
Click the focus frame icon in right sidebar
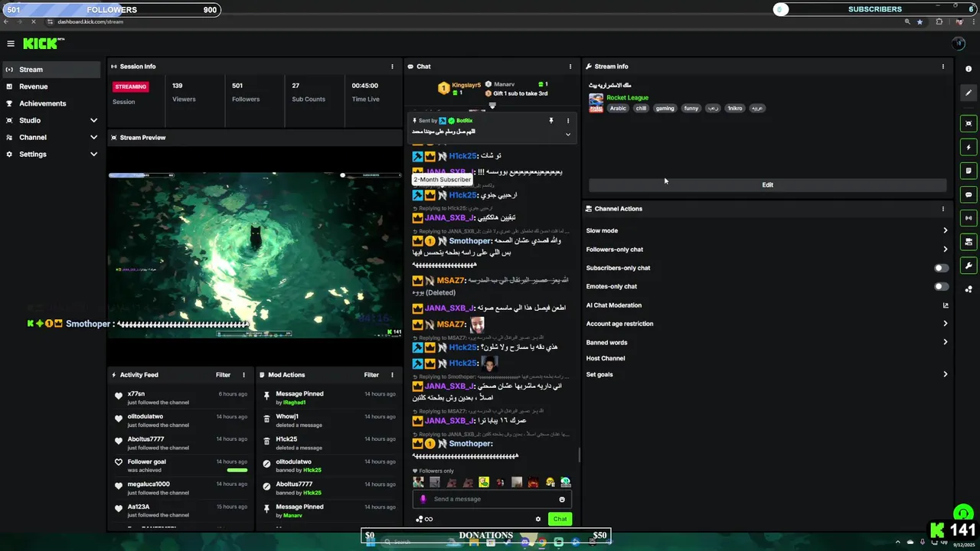[969, 123]
